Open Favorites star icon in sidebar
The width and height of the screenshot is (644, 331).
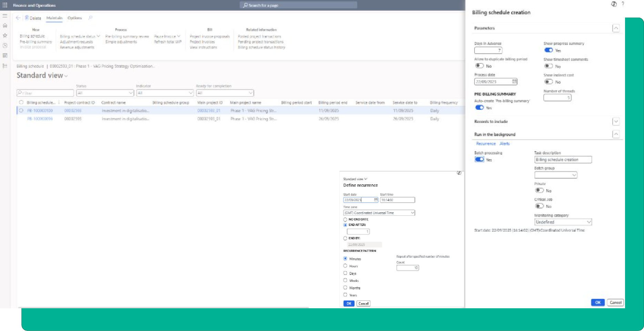point(5,35)
